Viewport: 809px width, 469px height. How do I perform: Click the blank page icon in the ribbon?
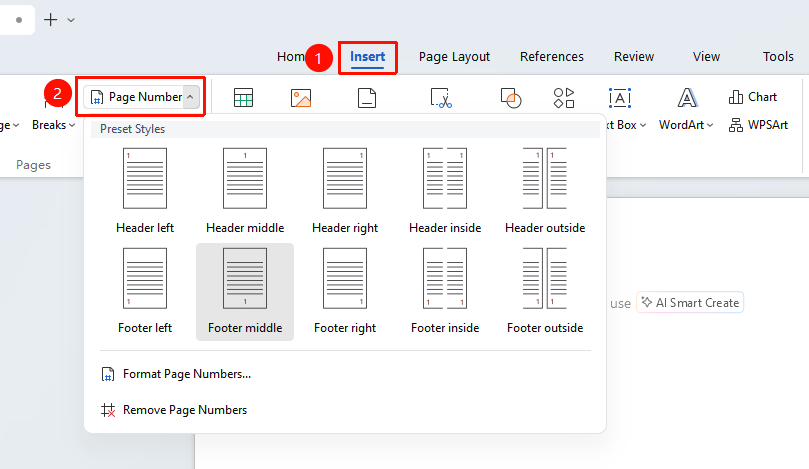[x=367, y=98]
